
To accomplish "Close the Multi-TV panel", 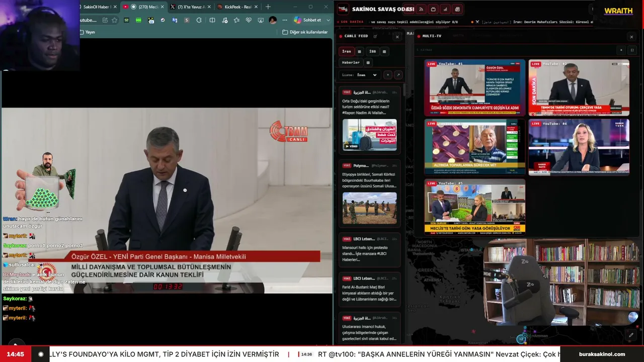I will coord(631,37).
